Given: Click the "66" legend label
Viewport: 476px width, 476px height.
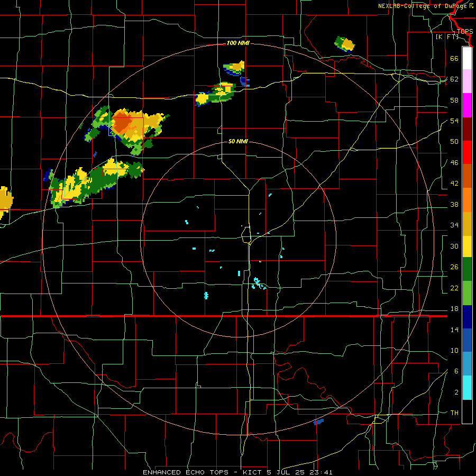Looking at the screenshot, I should pos(454,58).
